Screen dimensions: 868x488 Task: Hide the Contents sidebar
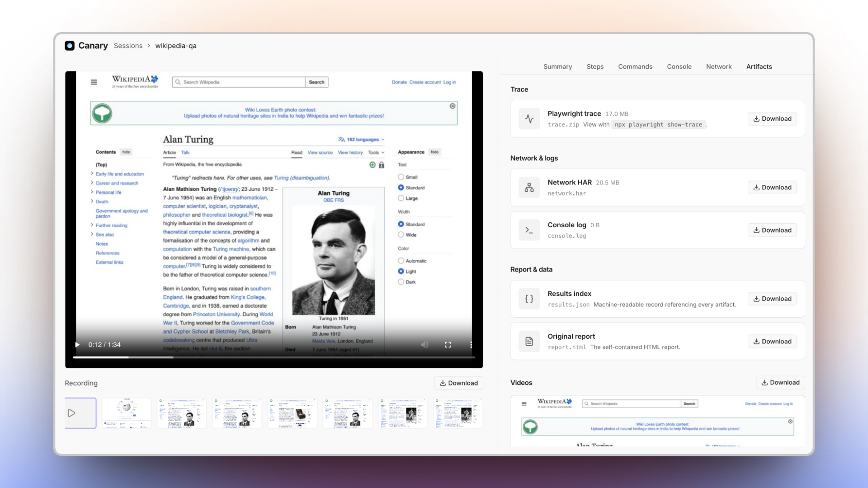point(126,152)
